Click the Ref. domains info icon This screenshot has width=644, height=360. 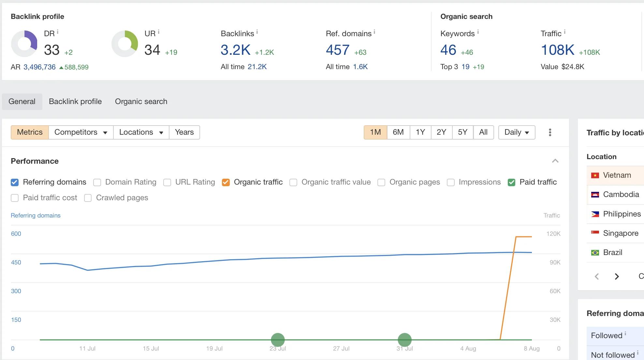pyautogui.click(x=374, y=32)
